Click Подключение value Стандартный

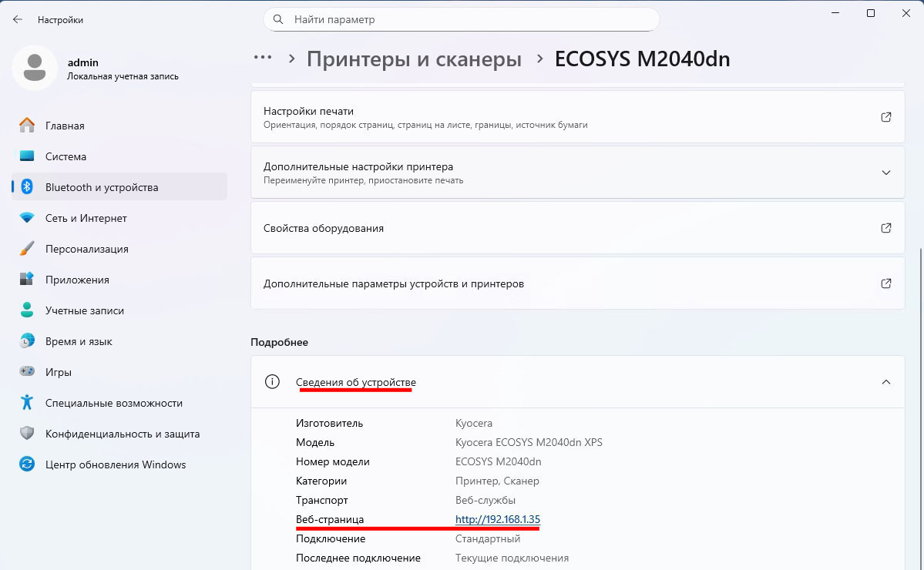tap(488, 538)
